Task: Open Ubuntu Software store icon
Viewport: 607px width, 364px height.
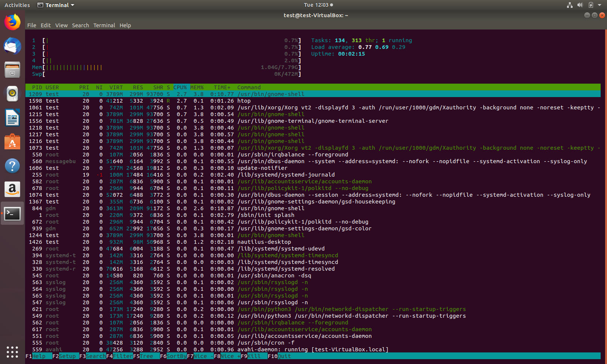Action: coord(12,142)
